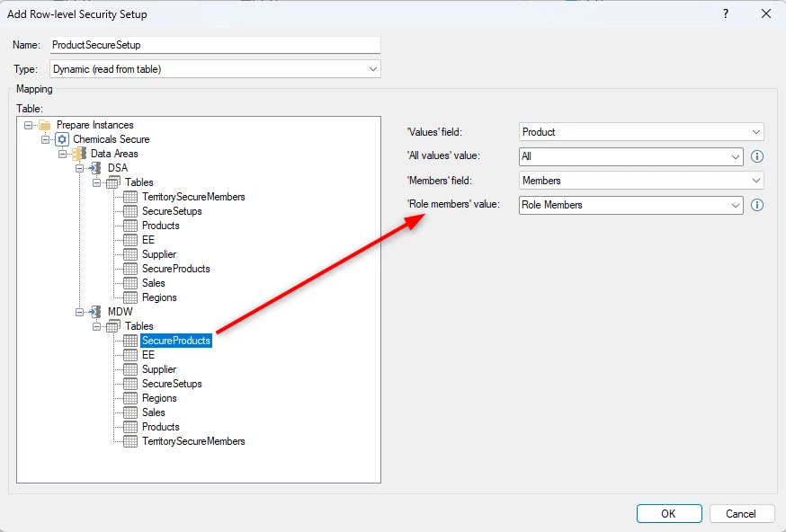Open the 'Values' field dropdown
Viewport: 786px width, 532px height.
coord(641,132)
